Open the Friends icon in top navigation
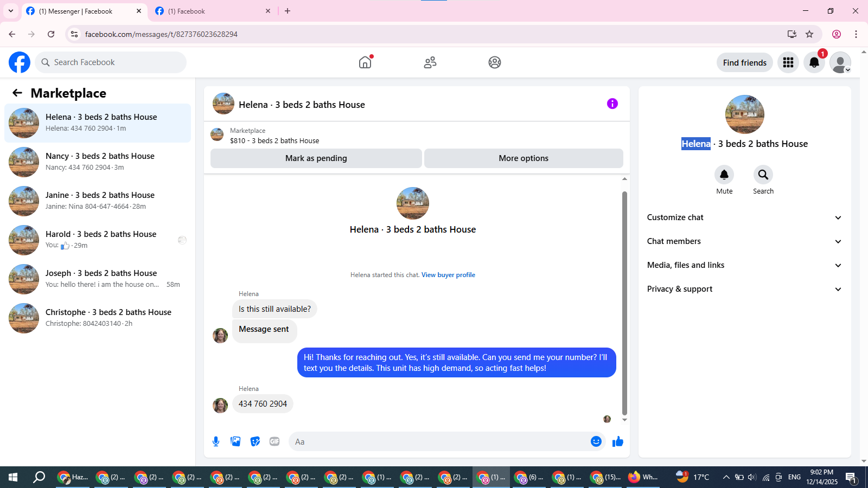868x488 pixels. (x=430, y=62)
